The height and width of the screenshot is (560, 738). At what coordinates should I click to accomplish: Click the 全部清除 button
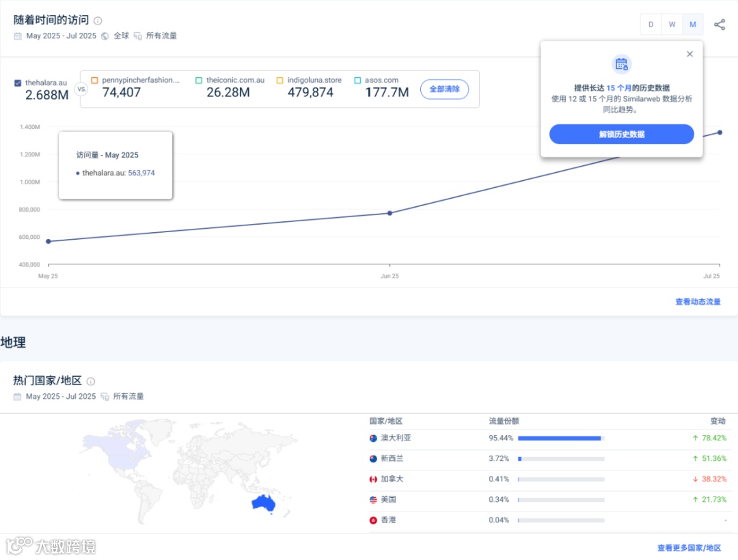[x=444, y=89]
